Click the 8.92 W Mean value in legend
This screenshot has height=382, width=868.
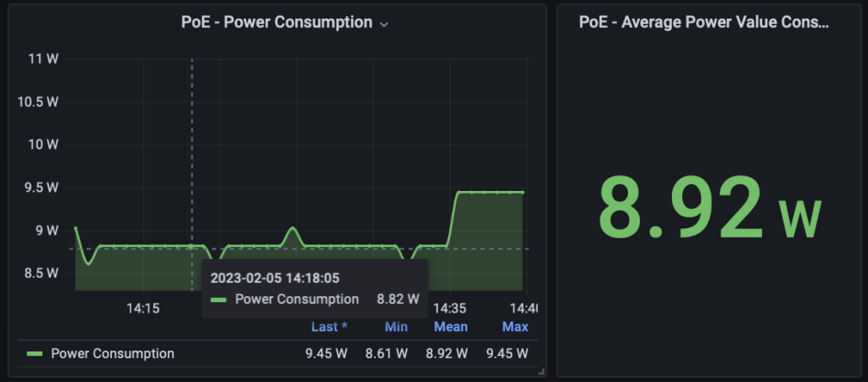point(446,354)
